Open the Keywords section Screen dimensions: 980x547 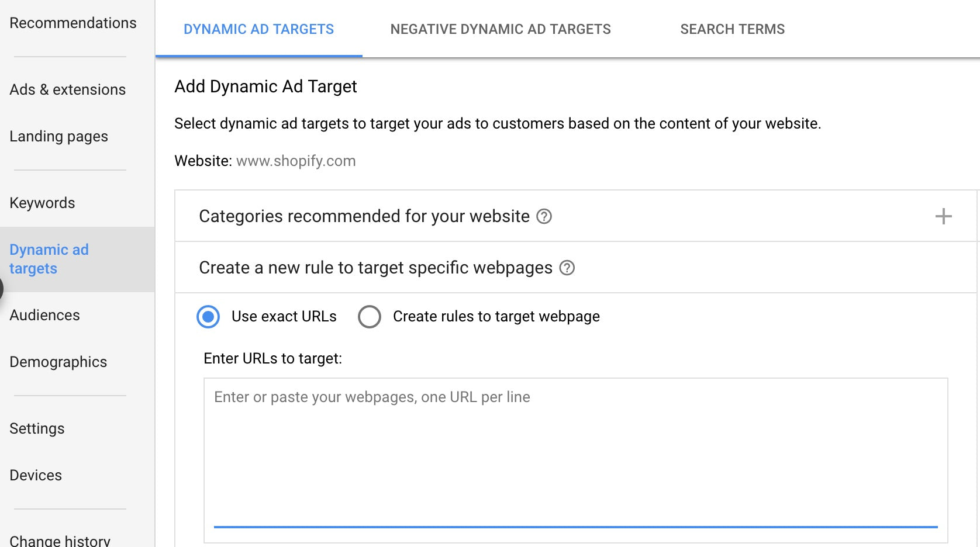(42, 203)
